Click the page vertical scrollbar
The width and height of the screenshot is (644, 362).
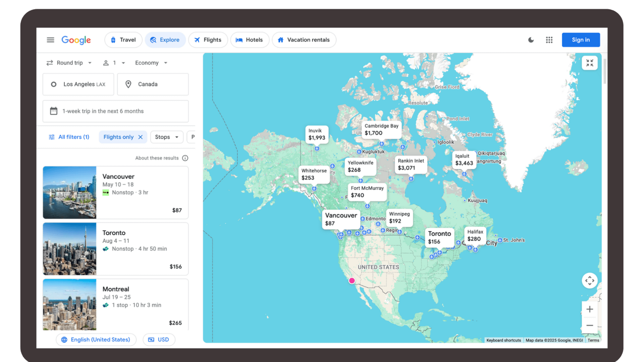click(x=605, y=71)
